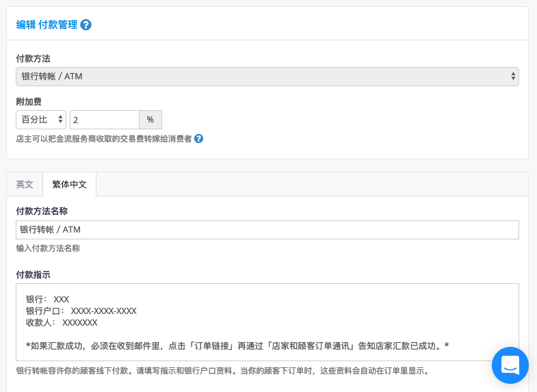
Task: Click the 付款方法 label
Action: [34, 59]
